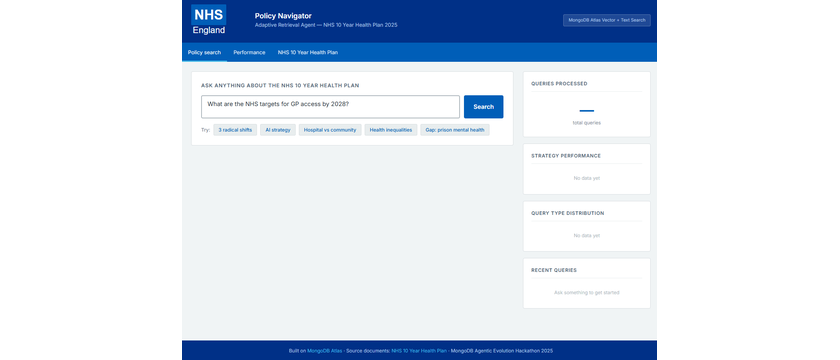This screenshot has height=360, width=840.
Task: Click 'MongoDB Agentic Evolution Hackathon 2025' footer text
Action: point(501,351)
